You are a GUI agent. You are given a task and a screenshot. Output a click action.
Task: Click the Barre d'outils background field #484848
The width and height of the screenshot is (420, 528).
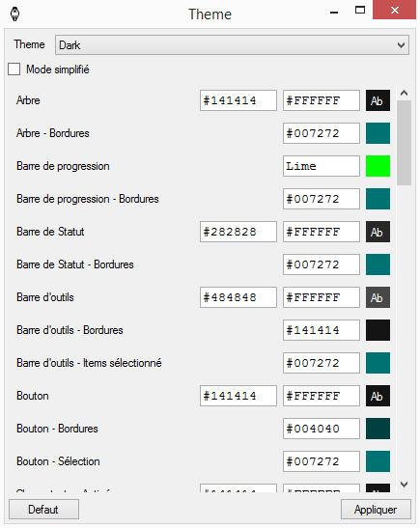238,297
